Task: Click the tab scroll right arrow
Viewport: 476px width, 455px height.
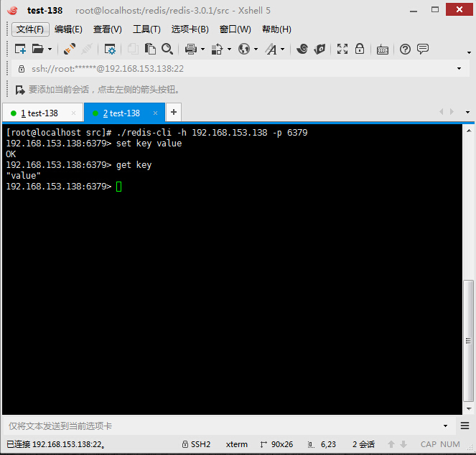Action: pos(452,112)
